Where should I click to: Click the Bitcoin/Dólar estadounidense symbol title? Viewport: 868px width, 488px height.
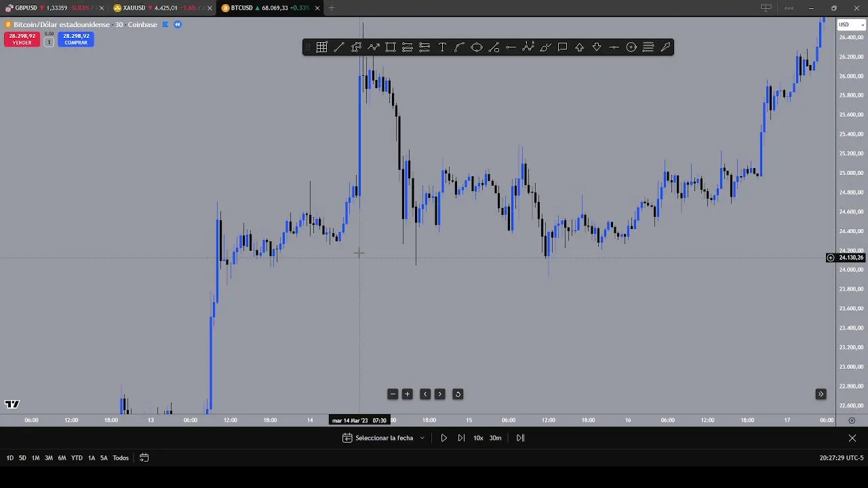point(61,24)
